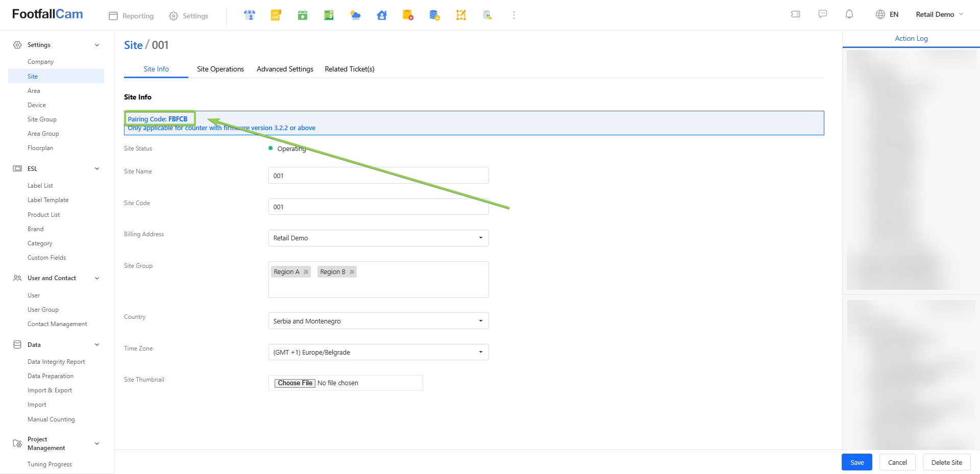This screenshot has width=980, height=474.
Task: Open the three-dot more menu
Action: (514, 15)
